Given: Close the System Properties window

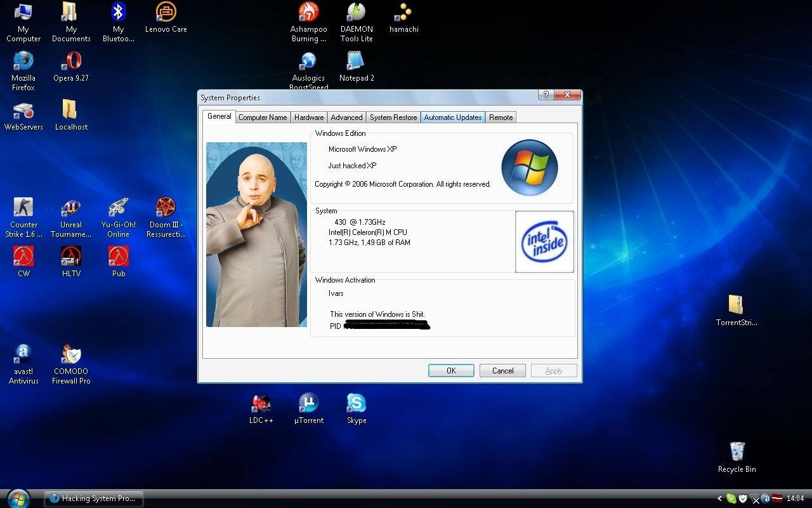Looking at the screenshot, I should point(567,95).
